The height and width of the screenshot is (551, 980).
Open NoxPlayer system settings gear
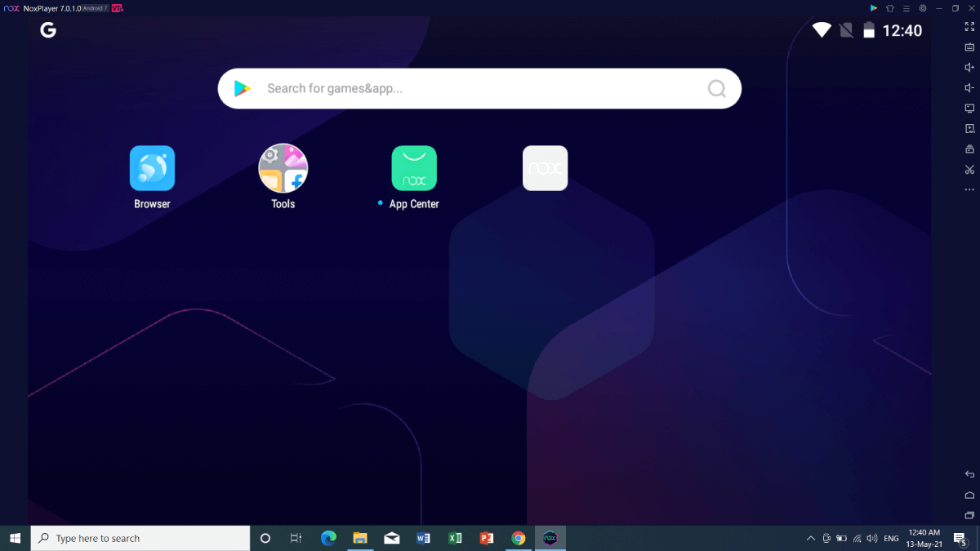(x=922, y=8)
